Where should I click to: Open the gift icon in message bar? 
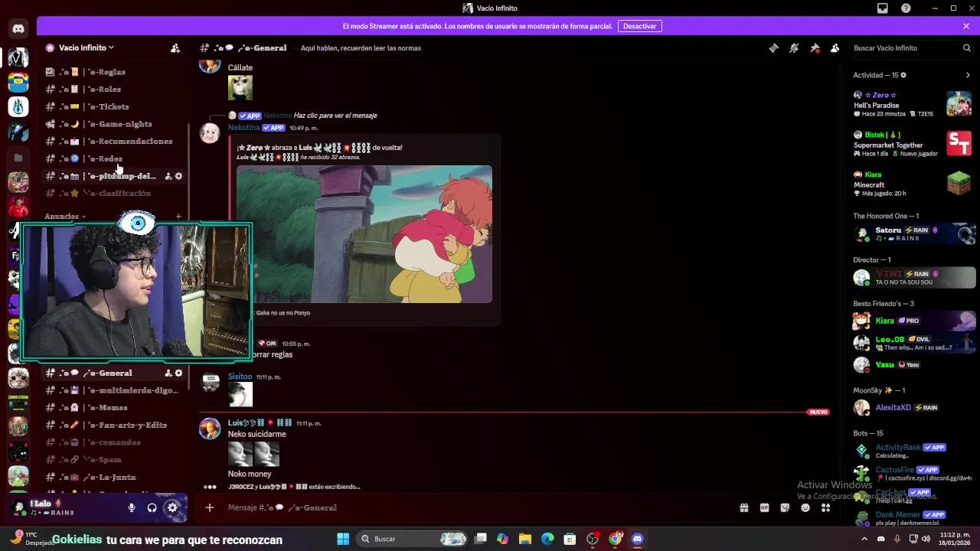[743, 507]
